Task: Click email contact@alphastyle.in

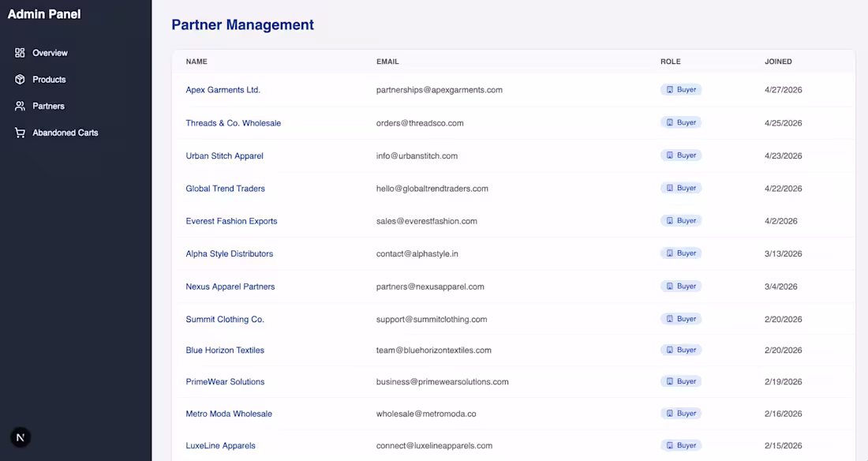Action: coord(417,253)
